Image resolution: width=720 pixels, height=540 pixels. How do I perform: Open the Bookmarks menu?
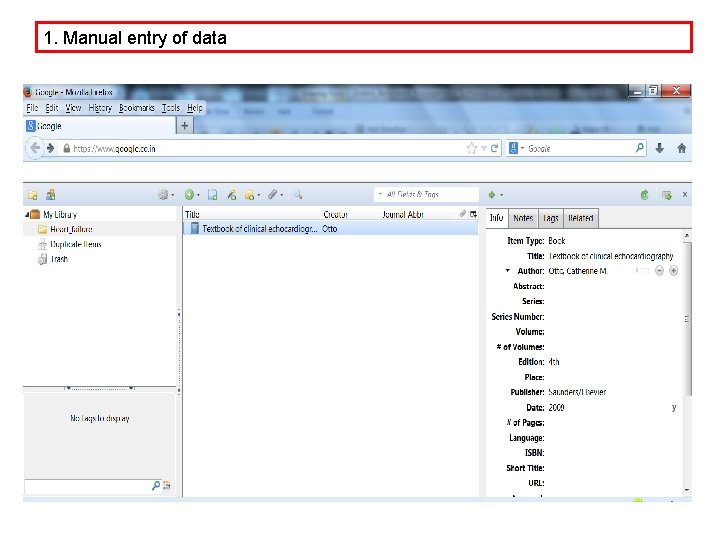[136, 108]
